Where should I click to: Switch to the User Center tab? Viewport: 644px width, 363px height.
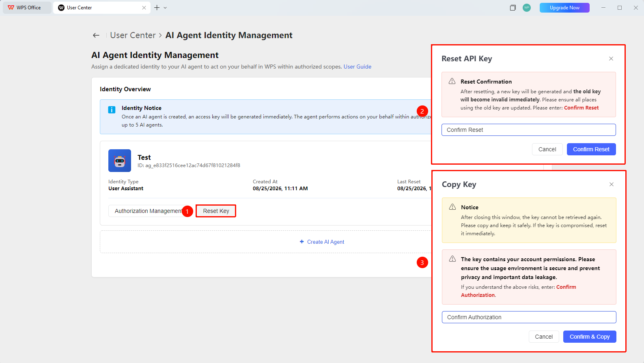[101, 8]
